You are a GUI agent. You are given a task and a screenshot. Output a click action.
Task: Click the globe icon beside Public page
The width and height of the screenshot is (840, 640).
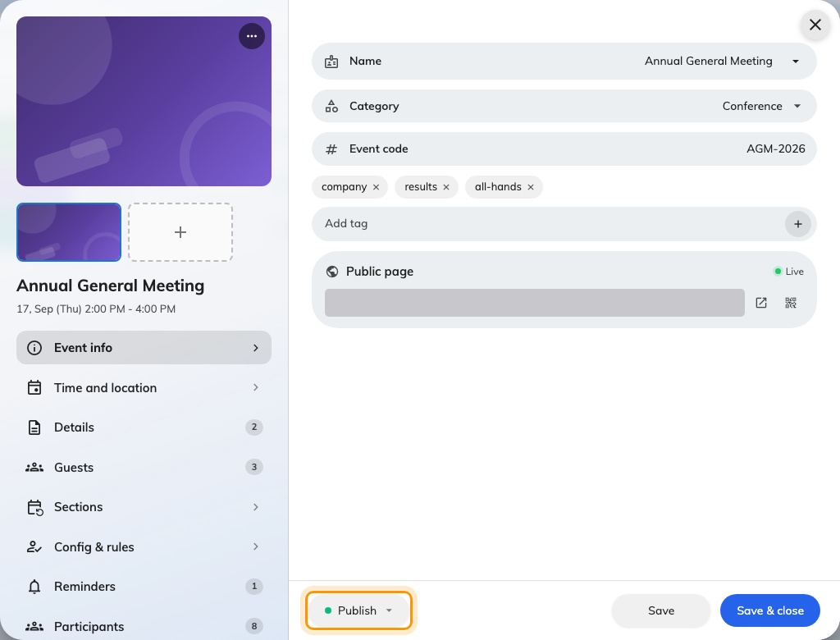332,272
